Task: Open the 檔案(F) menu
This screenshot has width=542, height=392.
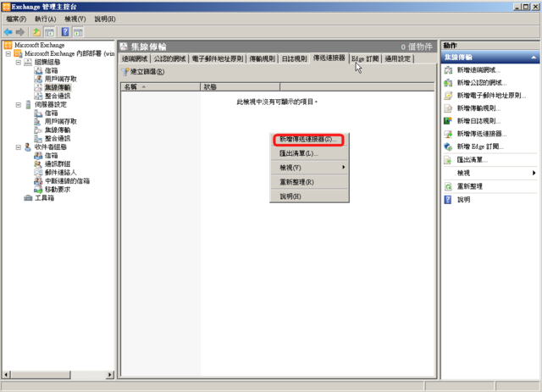Action: pyautogui.click(x=16, y=19)
